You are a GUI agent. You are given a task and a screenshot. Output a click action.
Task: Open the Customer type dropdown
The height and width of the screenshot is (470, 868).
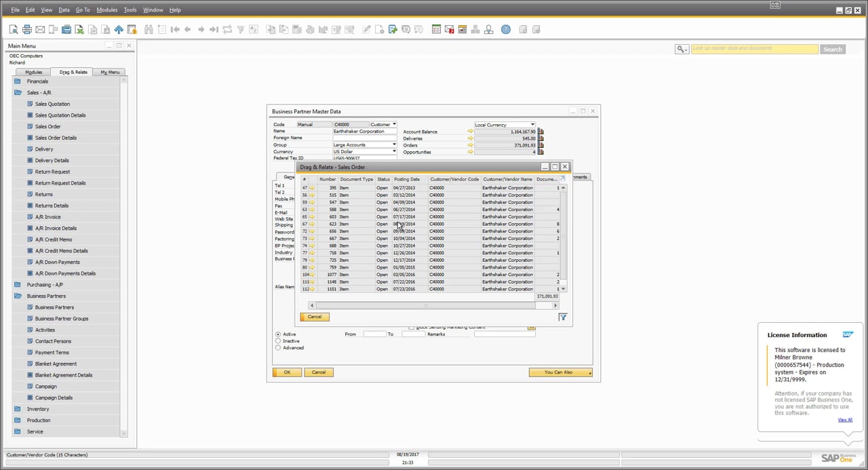point(394,124)
